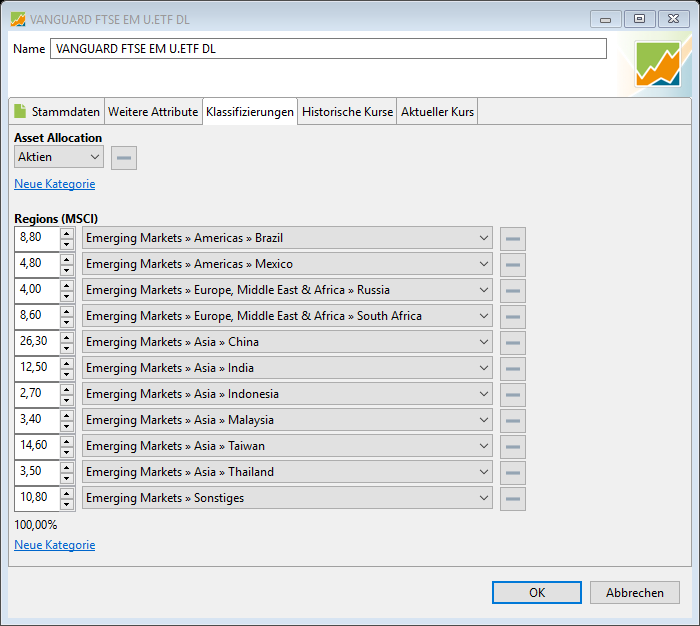This screenshot has height=626, width=700.
Task: Maximize the security dialog window
Action: [639, 19]
